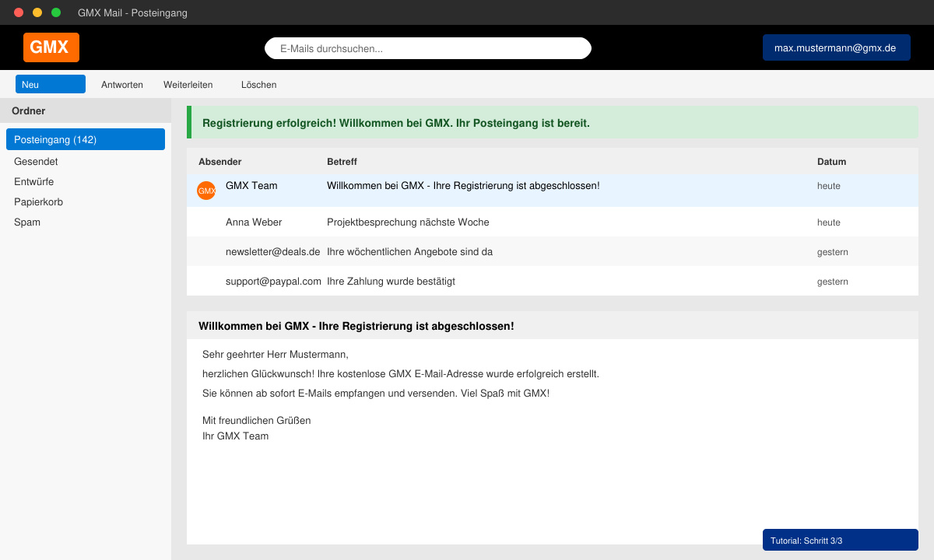Click the gestern date of the newsletter email
934x560 pixels.
pyautogui.click(x=833, y=252)
